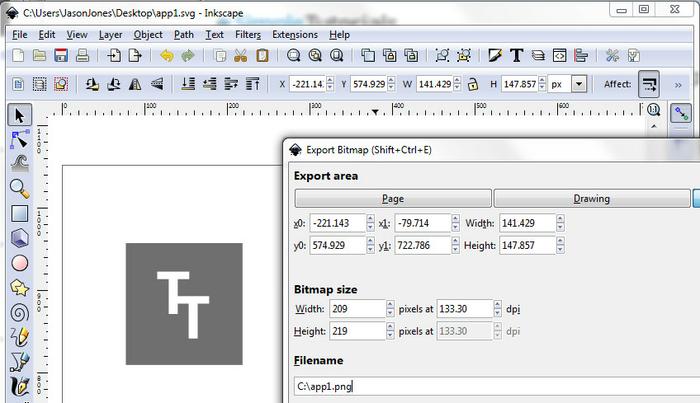Select the arrow Selector tool
This screenshot has width=700, height=403.
tap(19, 115)
